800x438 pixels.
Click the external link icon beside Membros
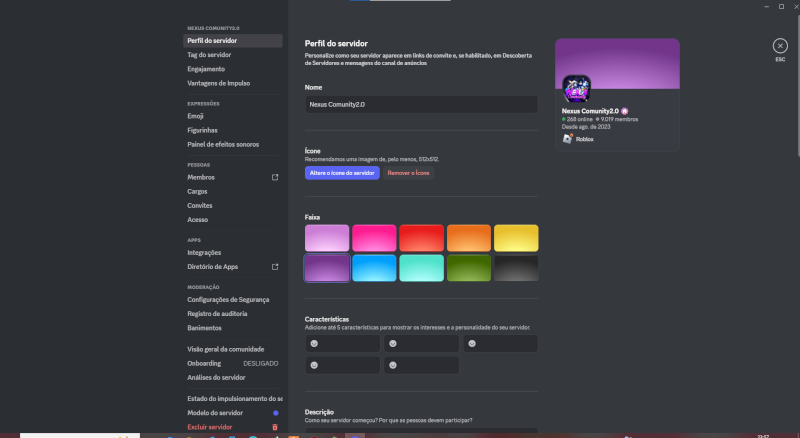pyautogui.click(x=275, y=177)
